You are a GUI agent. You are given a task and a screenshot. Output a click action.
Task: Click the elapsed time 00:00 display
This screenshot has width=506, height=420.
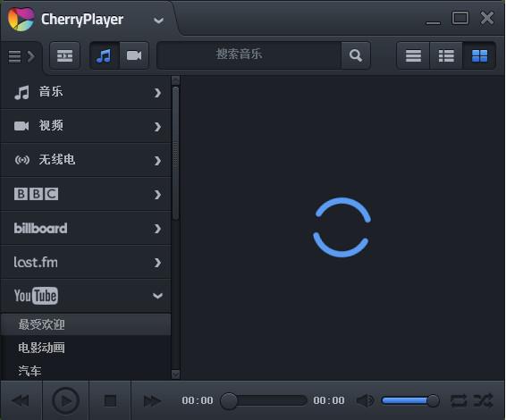198,400
